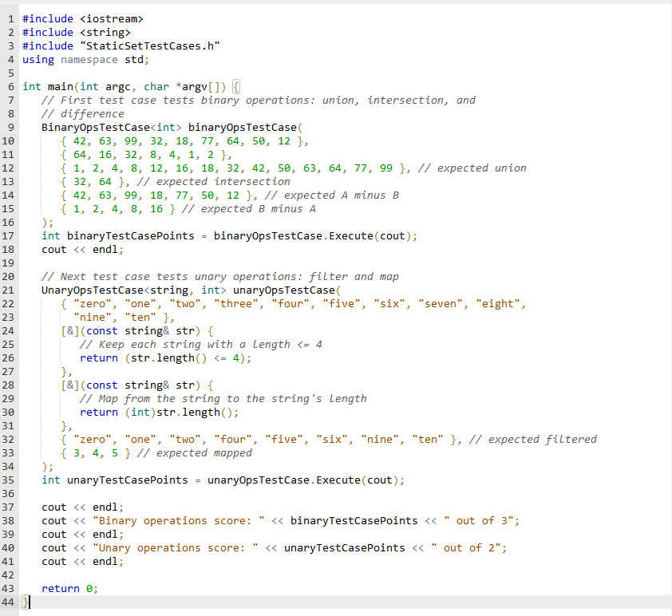
Task: Click the closing brace on line 44
Action: [x=25, y=602]
